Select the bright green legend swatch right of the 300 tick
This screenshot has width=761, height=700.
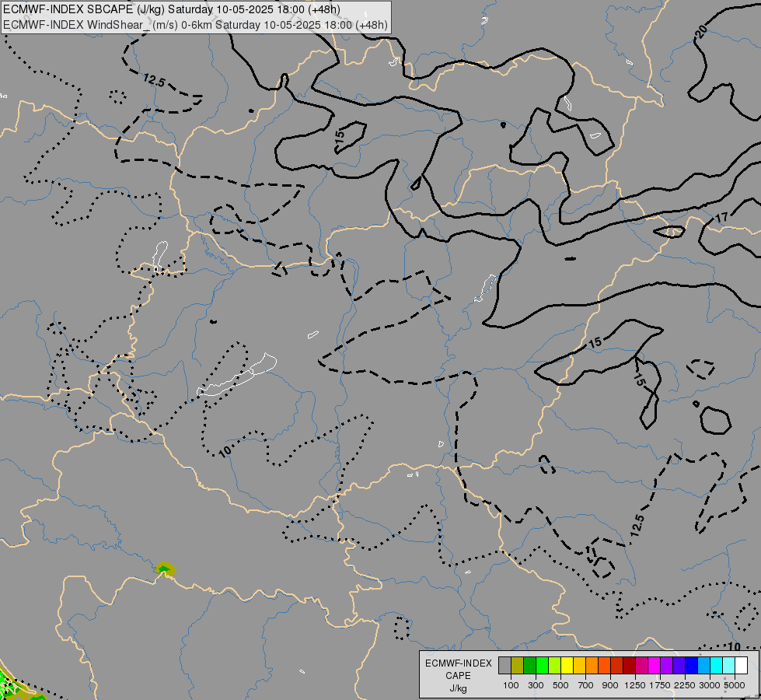[x=542, y=665]
